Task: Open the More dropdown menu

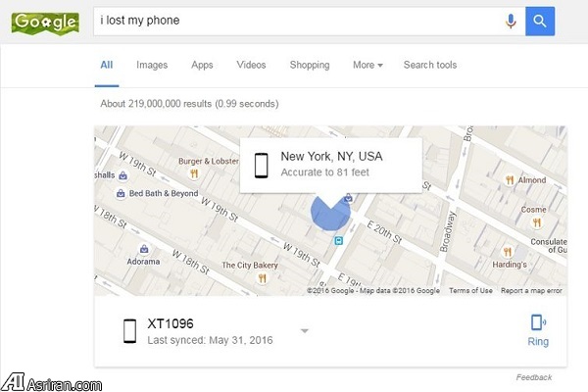Action: (x=367, y=65)
